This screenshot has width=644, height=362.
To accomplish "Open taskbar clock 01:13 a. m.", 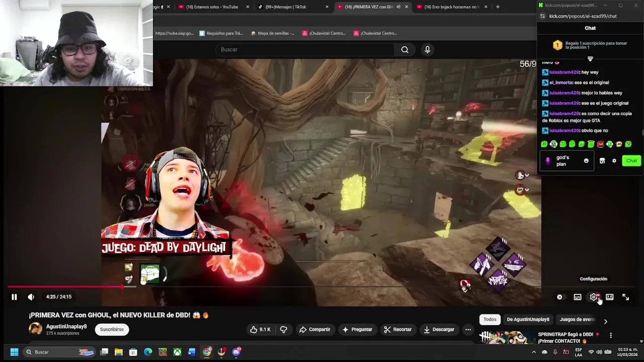I will pos(627,352).
